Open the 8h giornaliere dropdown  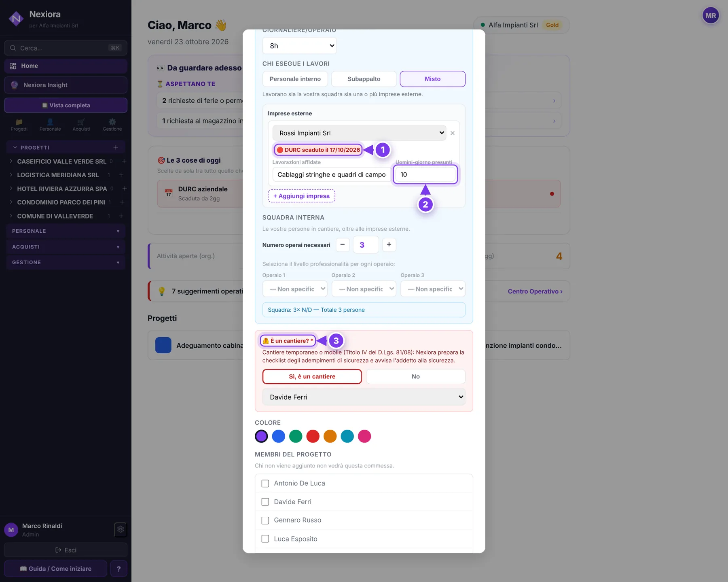coord(299,46)
